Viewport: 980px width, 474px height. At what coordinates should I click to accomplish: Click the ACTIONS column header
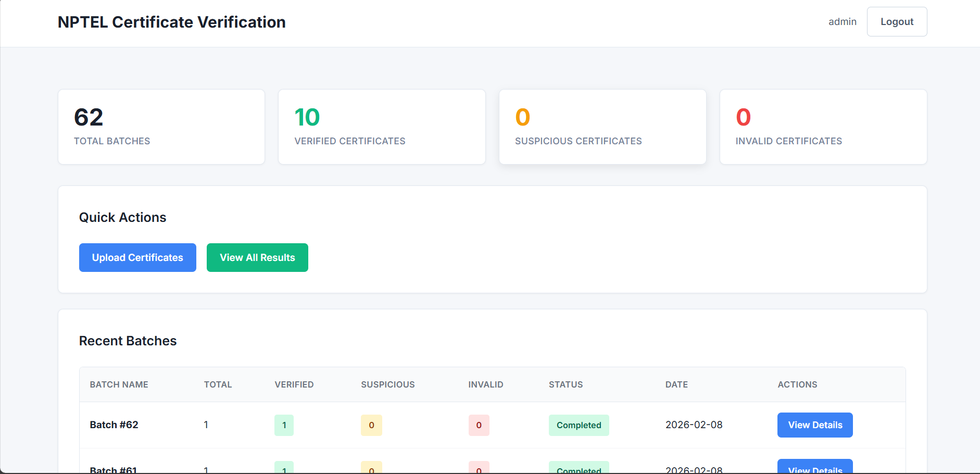(798, 384)
